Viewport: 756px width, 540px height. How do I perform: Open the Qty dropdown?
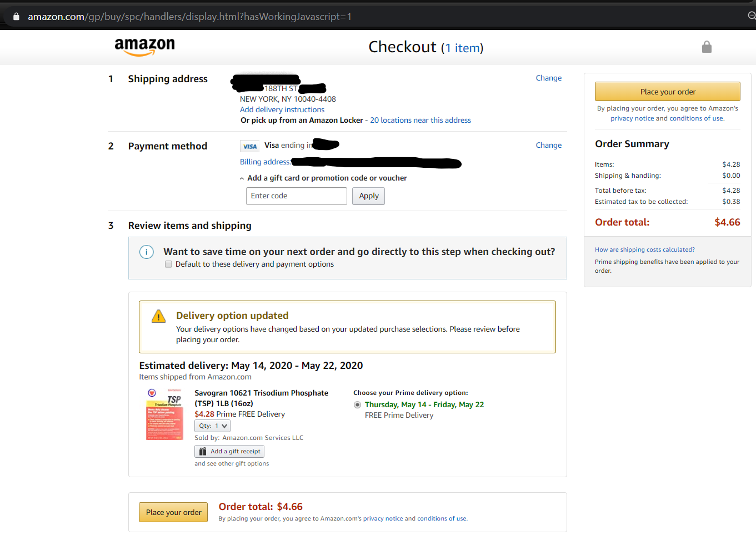tap(212, 426)
